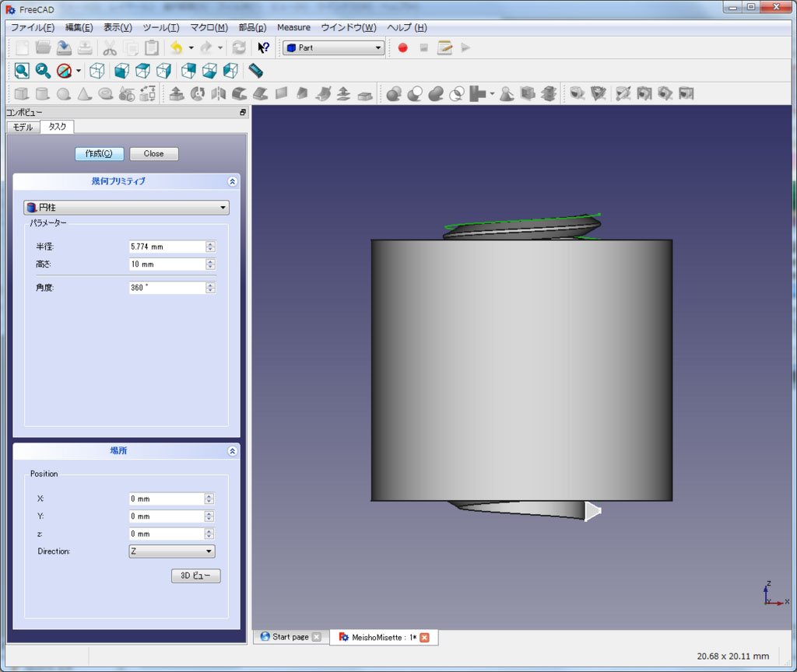This screenshot has width=797, height=672.
Task: Click the Revolve tool icon
Action: click(197, 93)
